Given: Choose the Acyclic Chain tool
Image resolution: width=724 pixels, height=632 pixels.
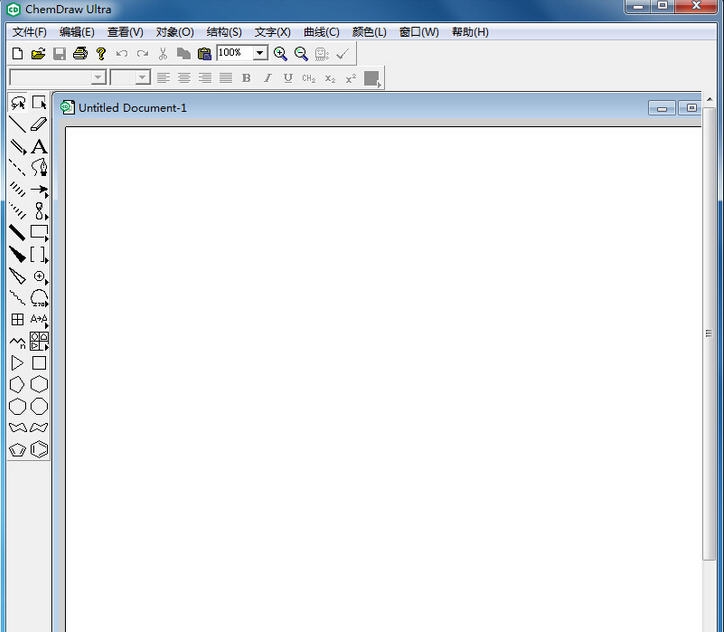Looking at the screenshot, I should pyautogui.click(x=18, y=342).
